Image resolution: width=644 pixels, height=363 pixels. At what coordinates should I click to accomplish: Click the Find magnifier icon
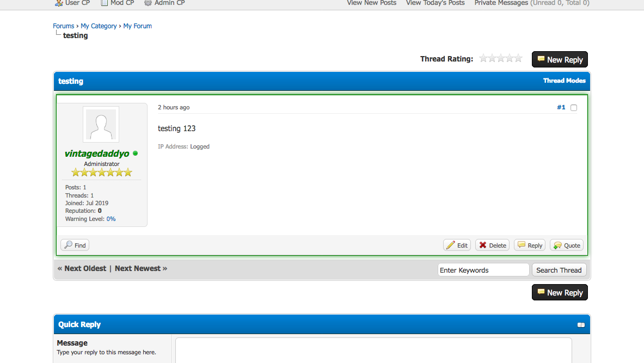pyautogui.click(x=68, y=245)
